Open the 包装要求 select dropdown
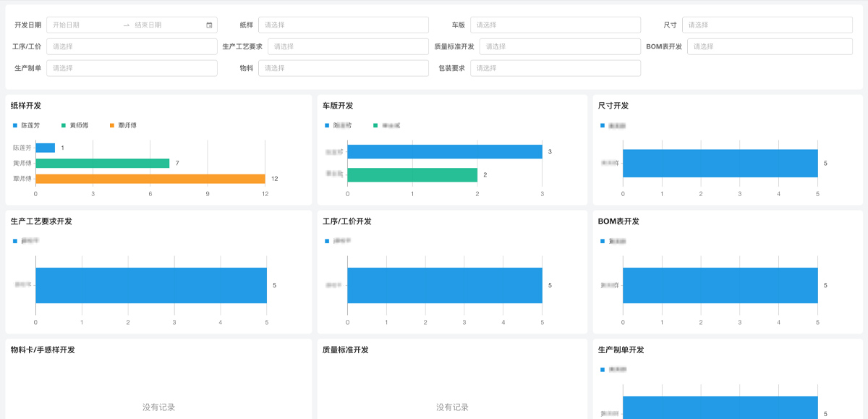Image resolution: width=868 pixels, height=419 pixels. (555, 69)
